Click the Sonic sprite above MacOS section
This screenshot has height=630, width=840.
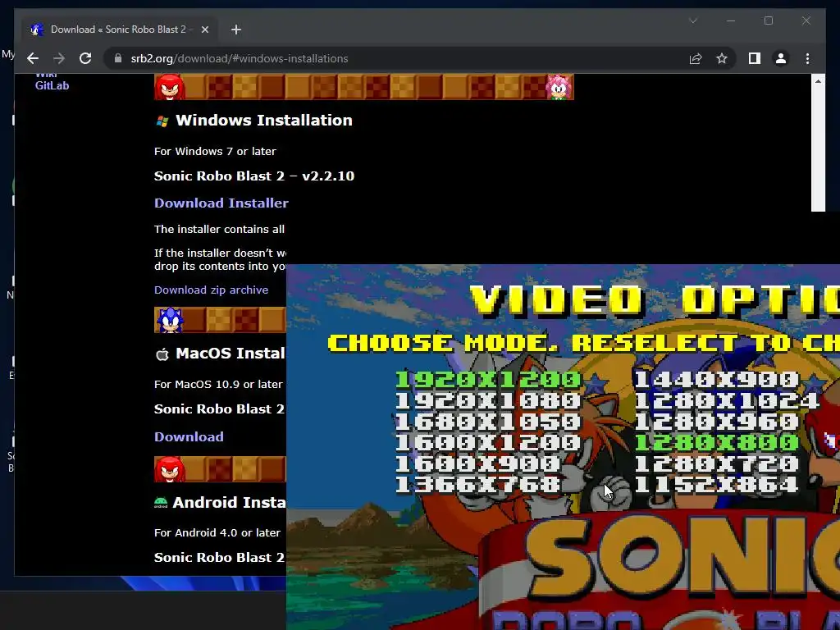click(169, 320)
